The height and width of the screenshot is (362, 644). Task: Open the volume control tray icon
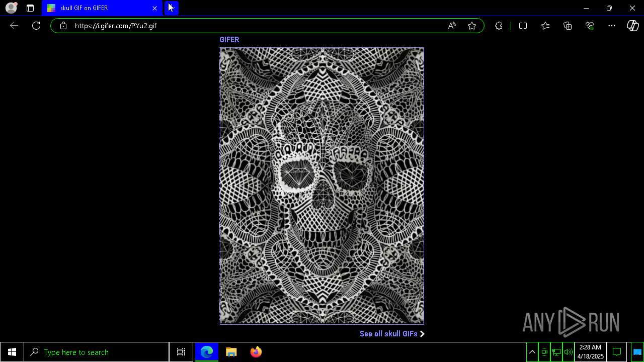569,352
